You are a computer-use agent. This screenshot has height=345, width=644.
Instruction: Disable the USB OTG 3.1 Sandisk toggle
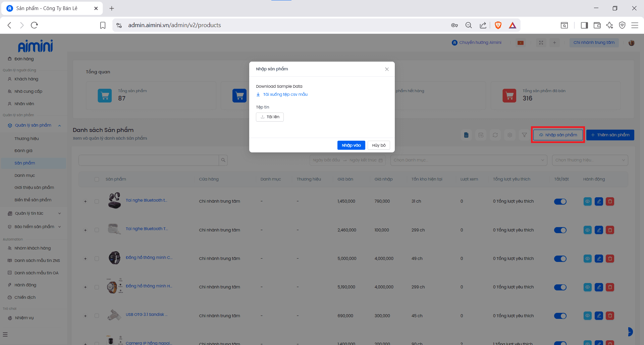click(560, 316)
